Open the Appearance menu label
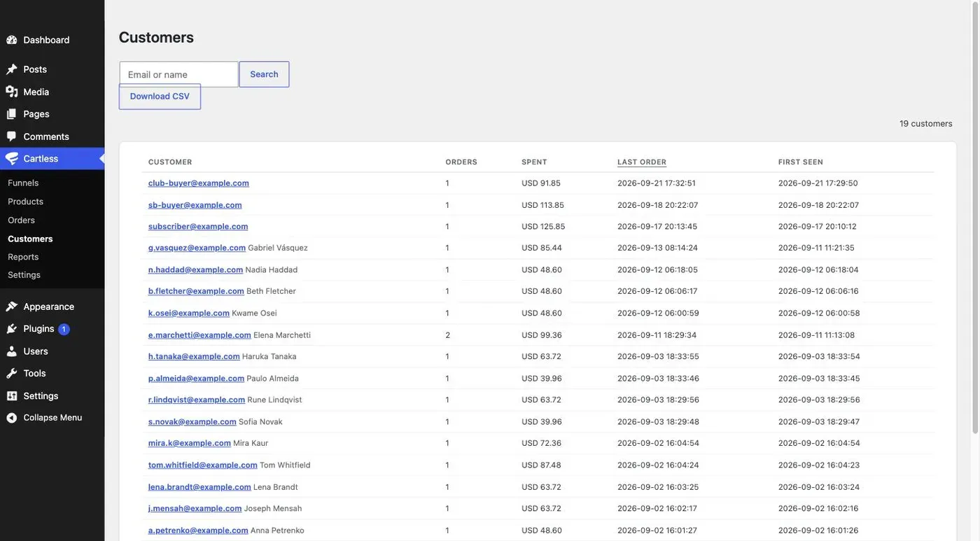980x541 pixels. pyautogui.click(x=49, y=307)
